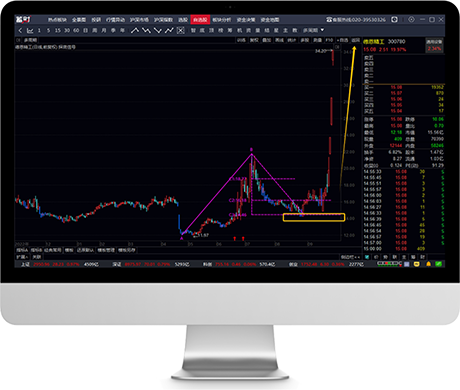
Task: Switch chart to daily (日) period
Action: click(85, 30)
